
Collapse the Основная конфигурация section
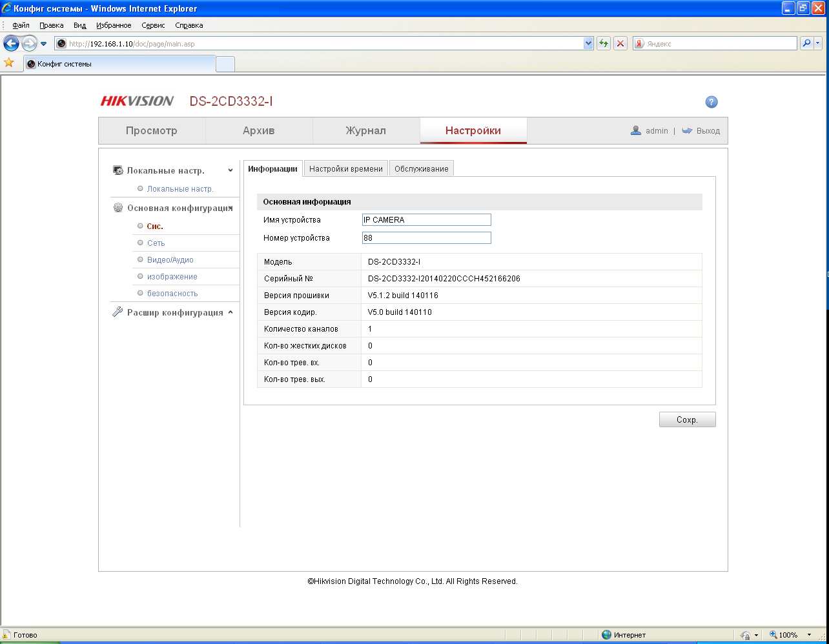[x=230, y=208]
